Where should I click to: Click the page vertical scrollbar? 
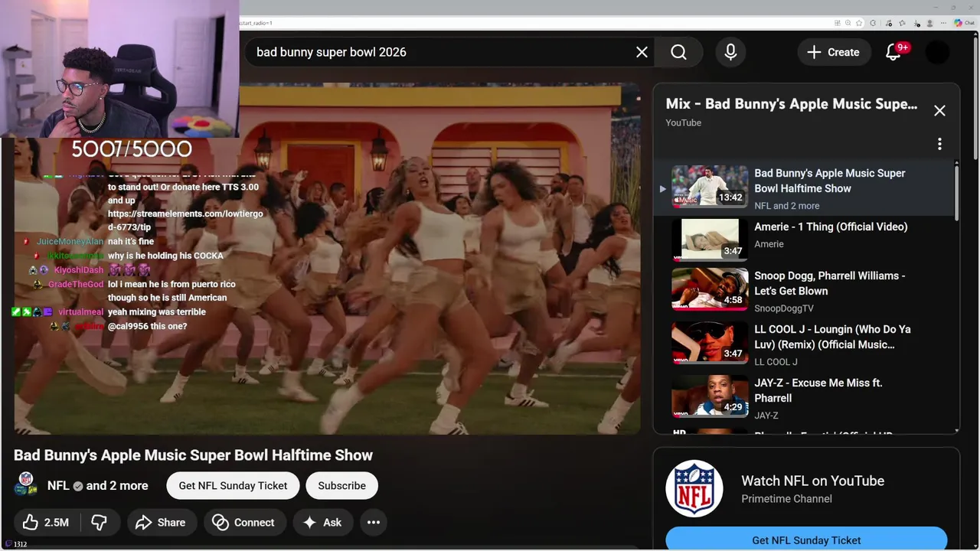[975, 99]
